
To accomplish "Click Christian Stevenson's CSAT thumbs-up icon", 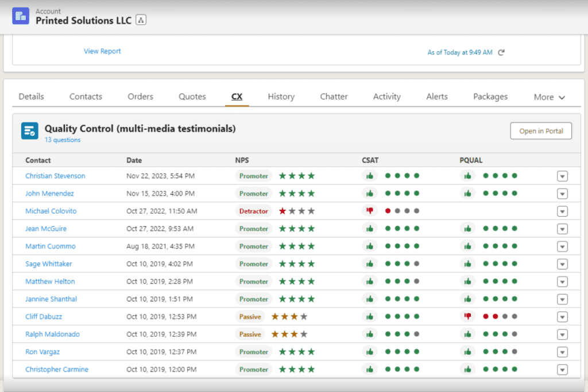I will pos(370,176).
